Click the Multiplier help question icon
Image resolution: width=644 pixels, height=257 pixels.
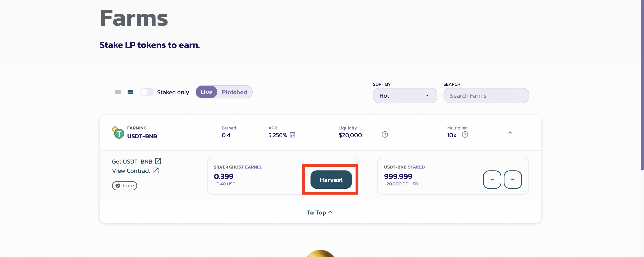pyautogui.click(x=465, y=135)
